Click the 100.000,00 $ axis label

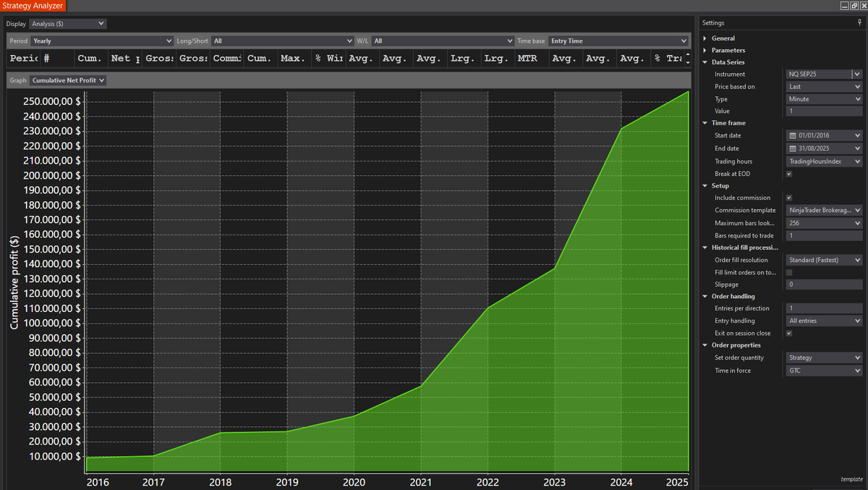point(51,323)
